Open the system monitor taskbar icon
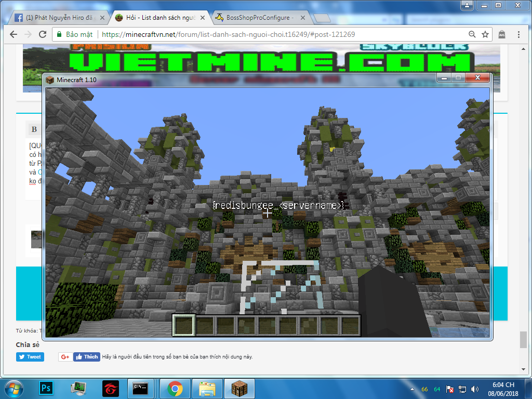 [x=78, y=389]
